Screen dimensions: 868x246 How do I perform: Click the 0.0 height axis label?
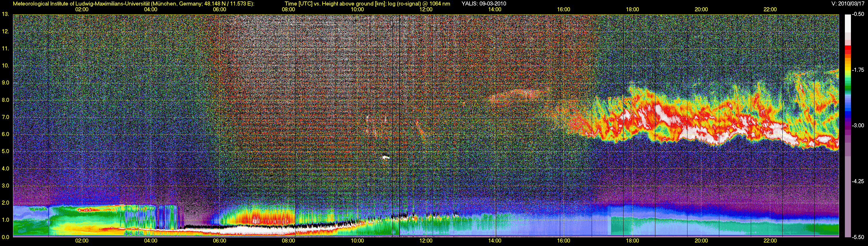click(x=5, y=237)
